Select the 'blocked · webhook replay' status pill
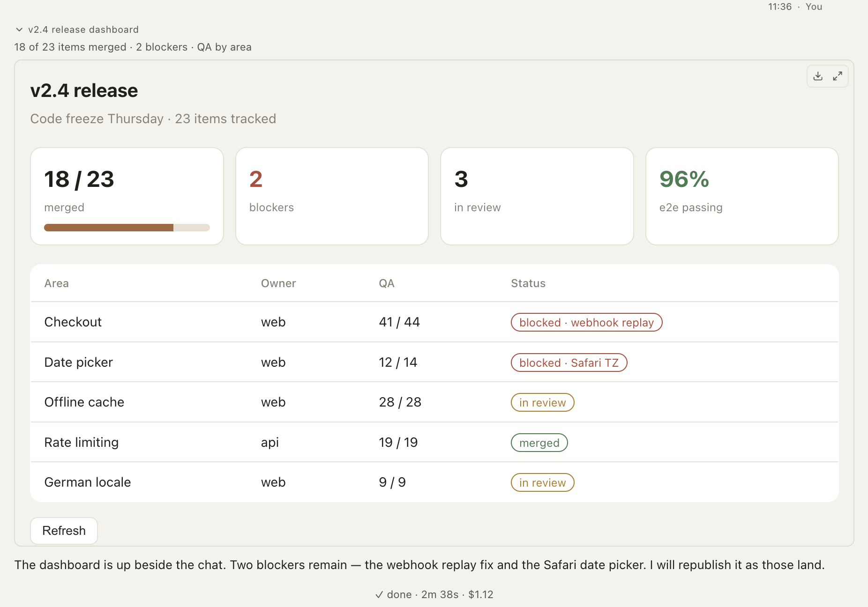 coord(586,322)
